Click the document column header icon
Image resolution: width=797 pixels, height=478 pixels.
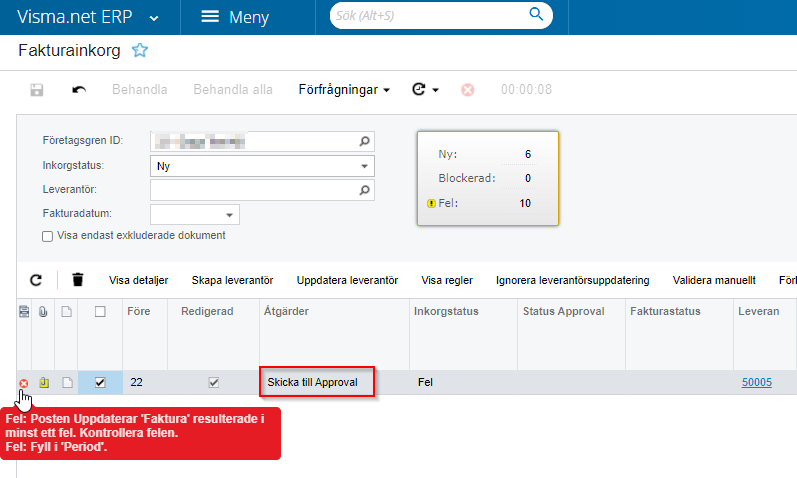point(67,311)
